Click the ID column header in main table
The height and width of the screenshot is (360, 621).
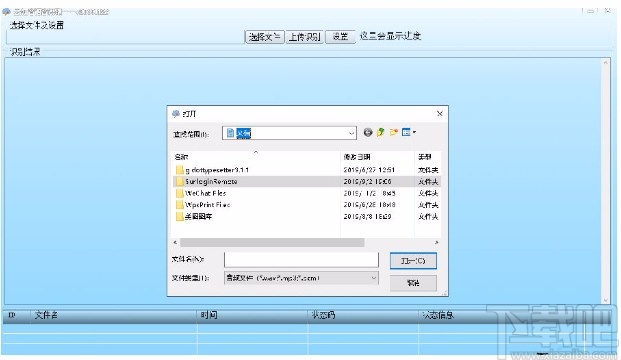[16, 315]
